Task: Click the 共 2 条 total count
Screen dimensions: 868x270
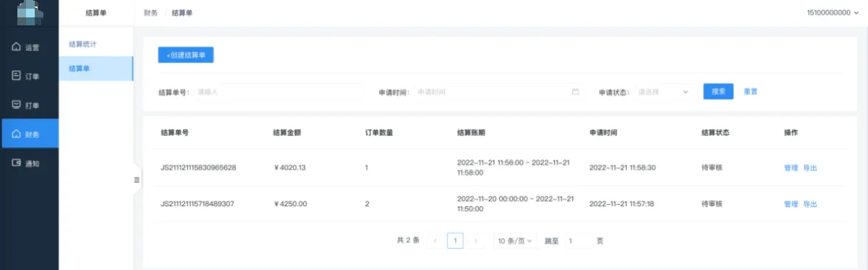Action: point(408,240)
